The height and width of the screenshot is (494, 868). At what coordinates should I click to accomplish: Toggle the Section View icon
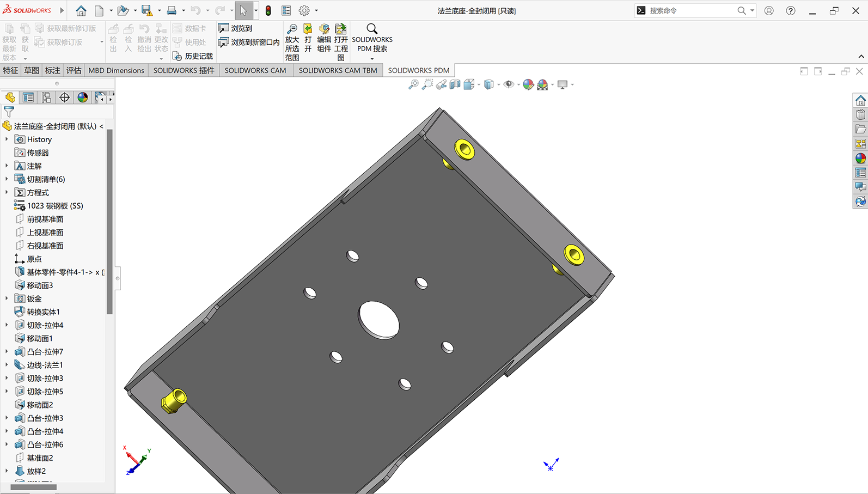coord(455,84)
